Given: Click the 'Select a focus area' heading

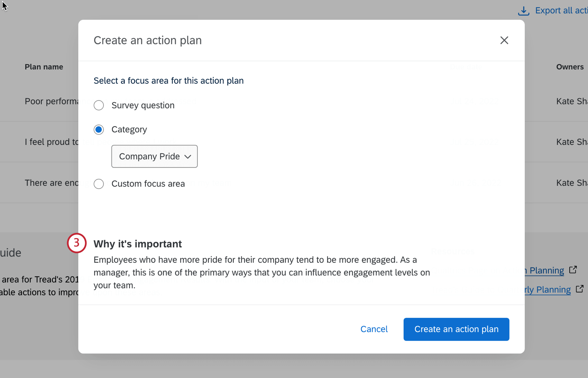Looking at the screenshot, I should [168, 81].
